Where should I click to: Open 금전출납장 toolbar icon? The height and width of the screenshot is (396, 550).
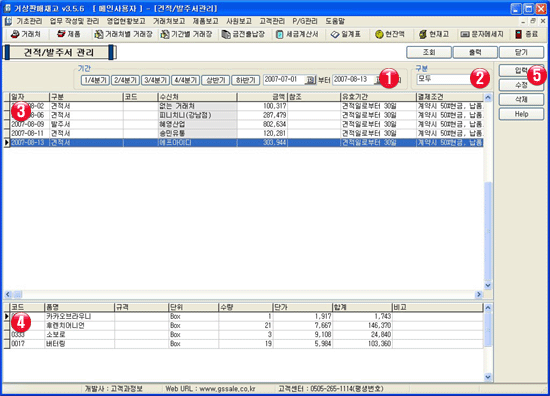[243, 34]
